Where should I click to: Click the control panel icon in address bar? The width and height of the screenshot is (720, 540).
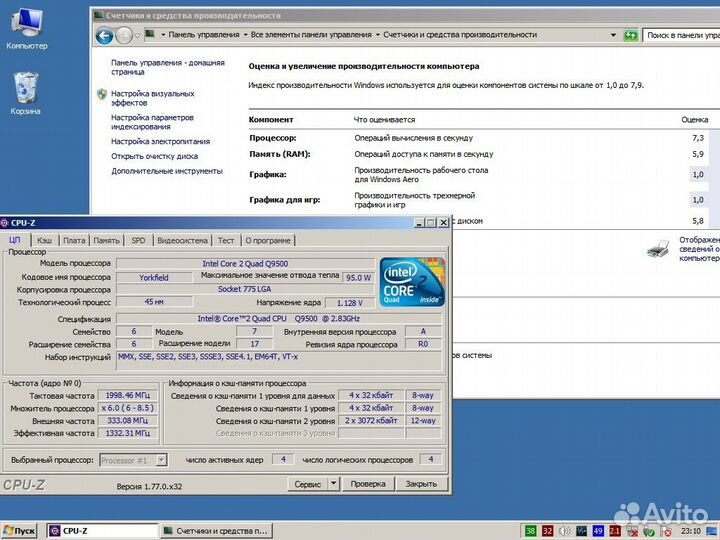[x=150, y=34]
